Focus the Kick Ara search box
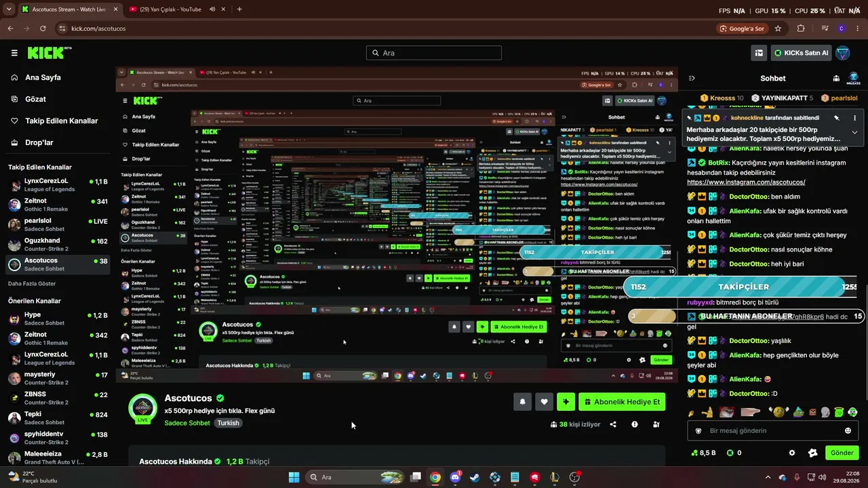Image resolution: width=868 pixels, height=488 pixels. tap(434, 53)
